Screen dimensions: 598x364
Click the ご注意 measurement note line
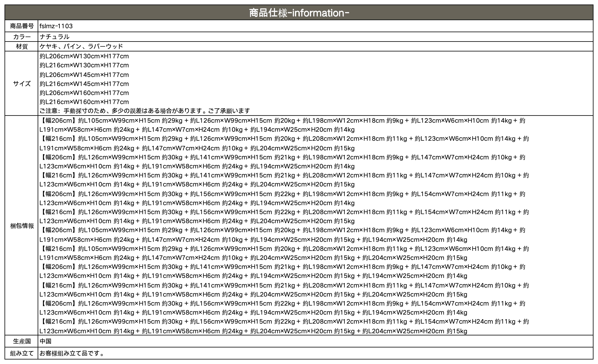pos(145,111)
